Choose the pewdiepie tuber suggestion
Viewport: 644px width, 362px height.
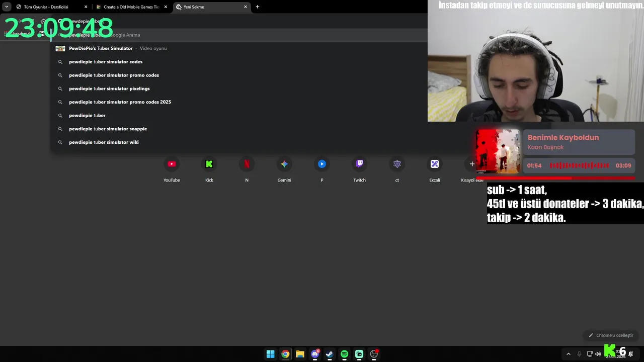[238, 115]
